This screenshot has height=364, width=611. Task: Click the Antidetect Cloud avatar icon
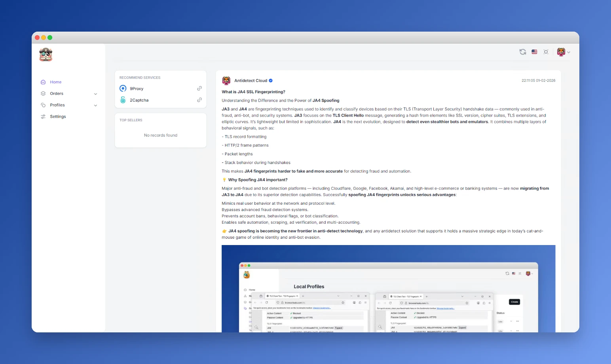tap(226, 80)
